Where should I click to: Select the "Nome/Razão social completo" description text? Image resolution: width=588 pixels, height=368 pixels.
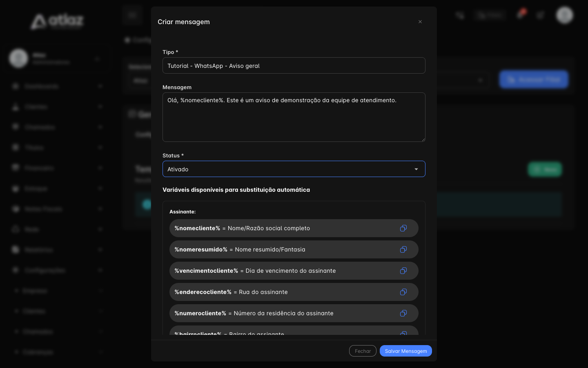[x=269, y=228]
